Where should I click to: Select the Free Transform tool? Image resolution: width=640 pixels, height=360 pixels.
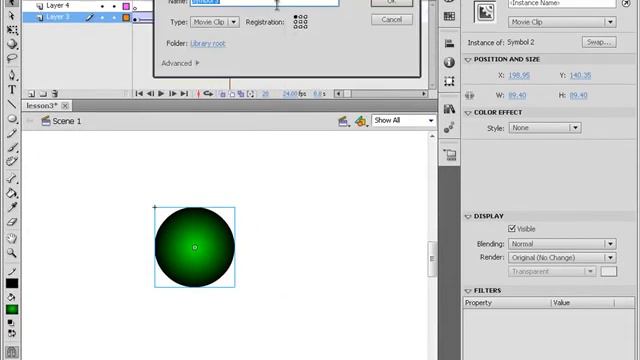(x=12, y=30)
